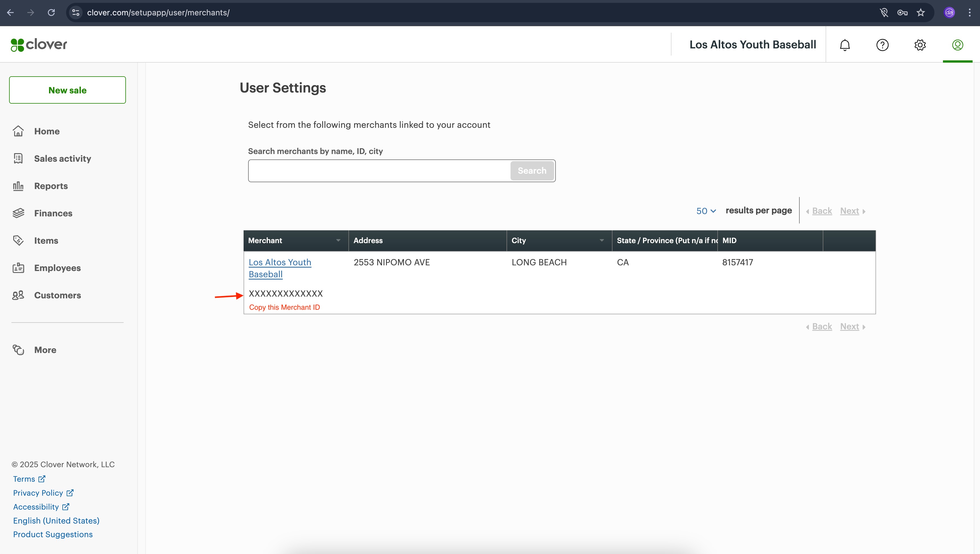Focus the merchant search input field
The image size is (980, 554).
click(x=379, y=171)
